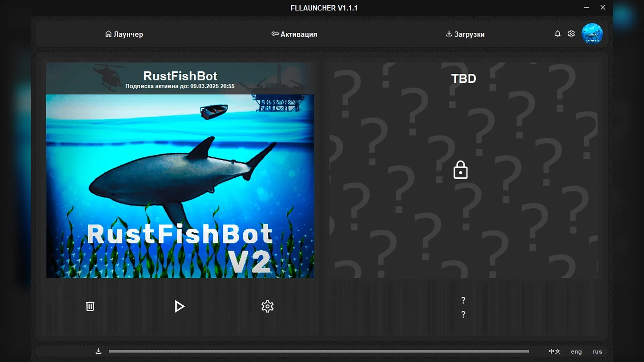
Task: Click the lock icon on TBD card
Action: point(460,170)
